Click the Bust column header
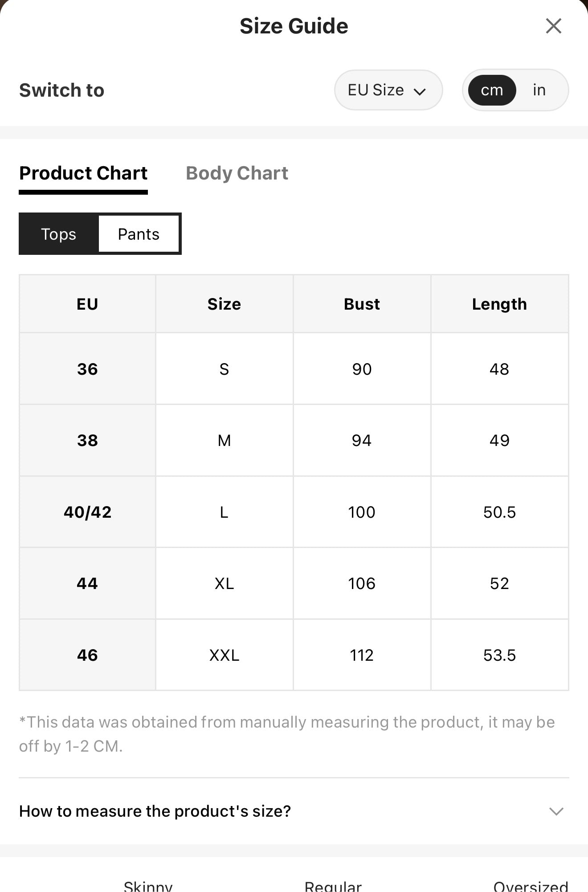The height and width of the screenshot is (892, 588). (x=362, y=304)
